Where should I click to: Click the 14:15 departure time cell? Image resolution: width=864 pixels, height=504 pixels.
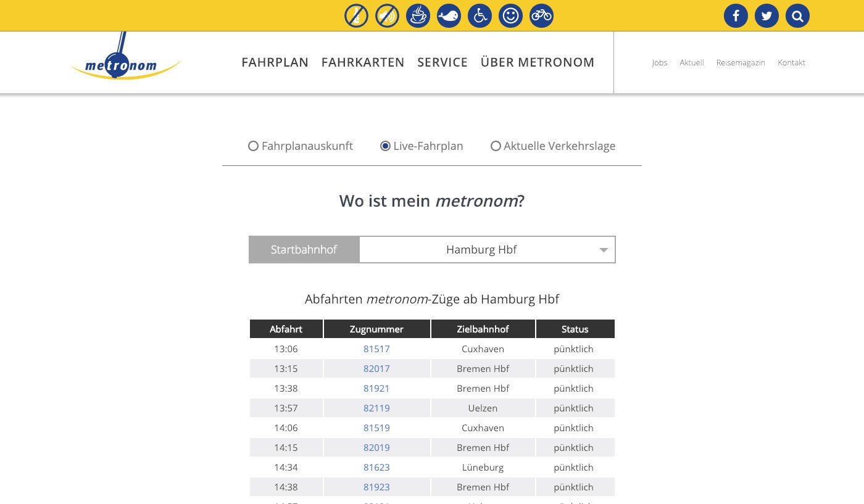(x=286, y=448)
